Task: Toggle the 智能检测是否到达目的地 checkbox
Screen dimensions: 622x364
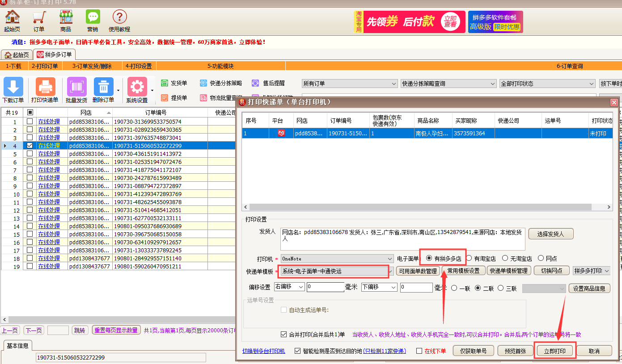Action: click(298, 351)
